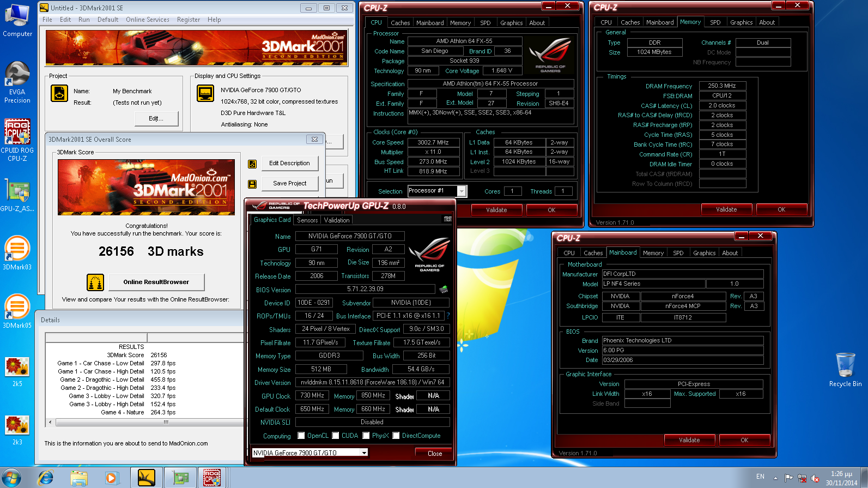Click the Edit... button in Project section
Viewport: 868px width, 488px height.
[x=156, y=118]
